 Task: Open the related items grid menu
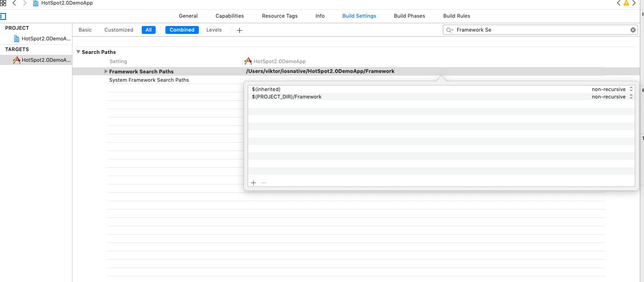coord(3,3)
